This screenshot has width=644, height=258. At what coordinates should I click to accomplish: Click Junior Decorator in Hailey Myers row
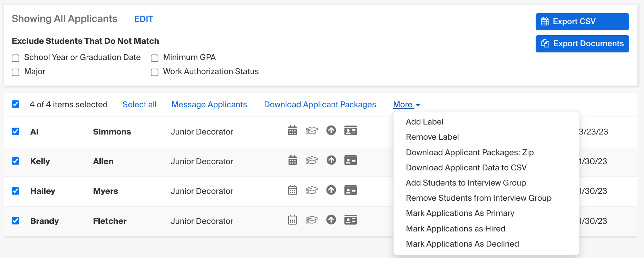click(202, 191)
